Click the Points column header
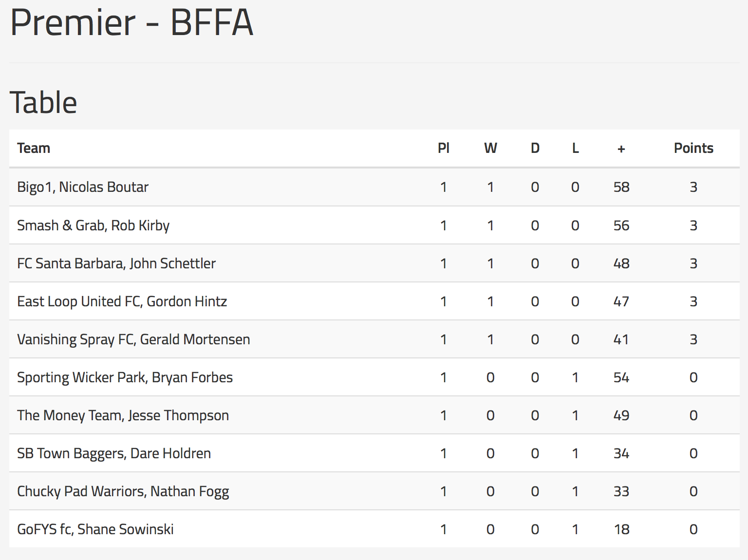 coord(693,148)
